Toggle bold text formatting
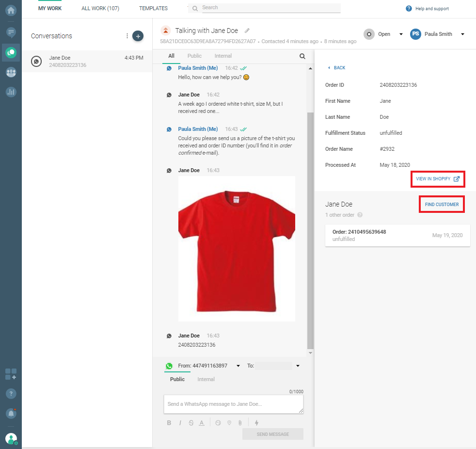Viewport: 476px width, 449px height. point(169,423)
